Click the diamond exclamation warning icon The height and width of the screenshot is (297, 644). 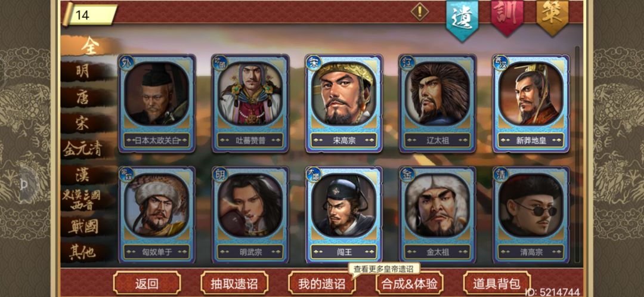[x=420, y=11]
